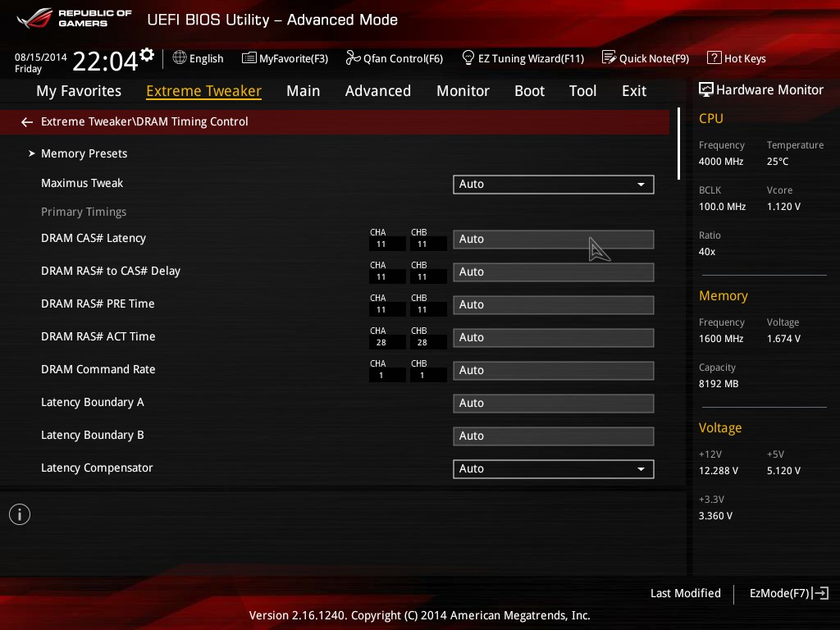Select DRAM RAS# to CAS# Delay field
This screenshot has width=840, height=630.
pos(554,272)
